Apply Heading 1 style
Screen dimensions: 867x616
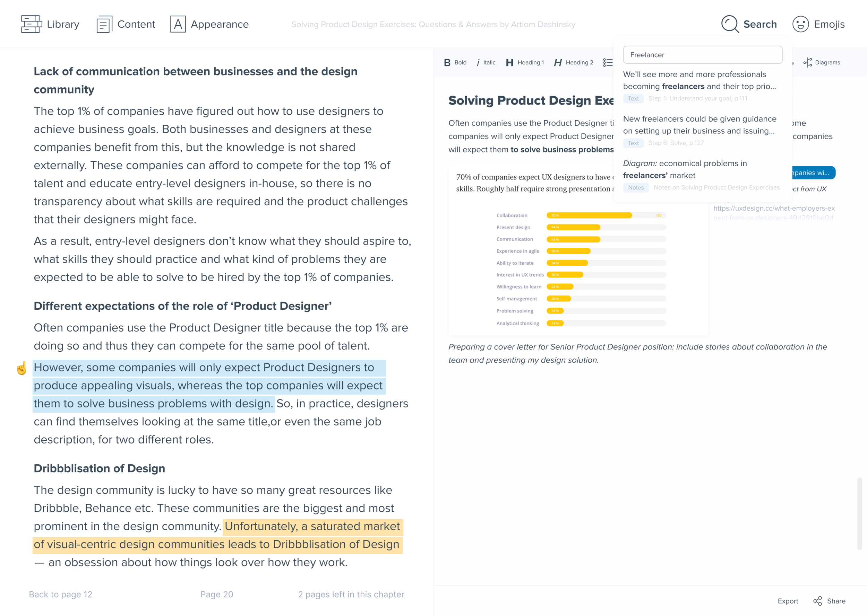(525, 63)
